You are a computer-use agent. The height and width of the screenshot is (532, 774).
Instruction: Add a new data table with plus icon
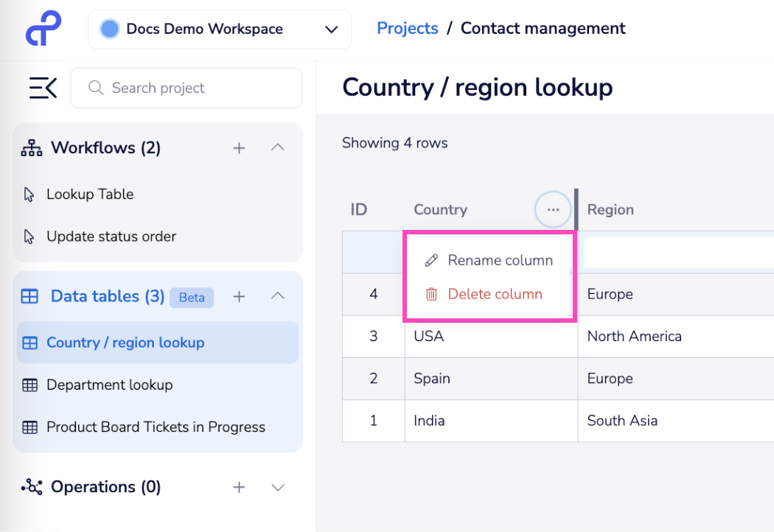click(x=239, y=296)
